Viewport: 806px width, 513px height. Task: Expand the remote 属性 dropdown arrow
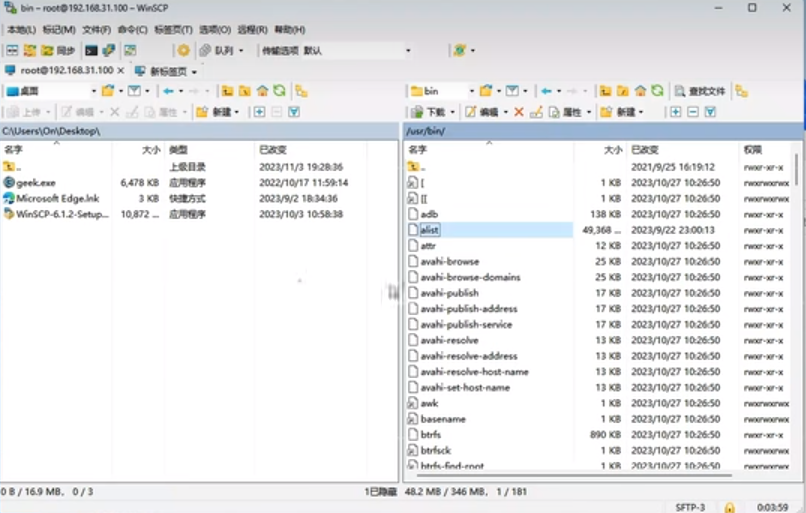click(x=589, y=112)
